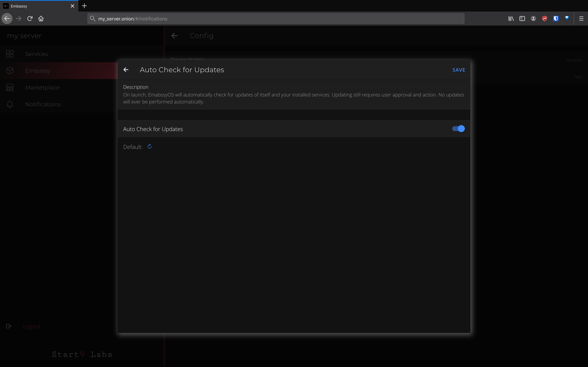
Task: Click the Embassy box icon in sidebar
Action: (x=10, y=70)
